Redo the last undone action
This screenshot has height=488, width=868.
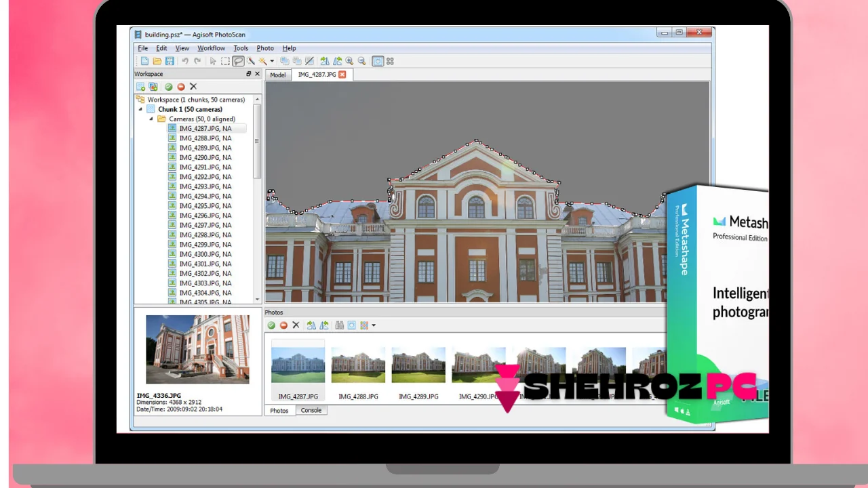tap(197, 61)
